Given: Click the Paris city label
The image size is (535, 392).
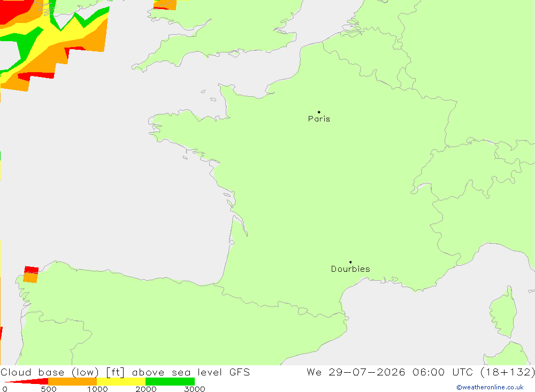Looking at the screenshot, I should click(319, 119).
